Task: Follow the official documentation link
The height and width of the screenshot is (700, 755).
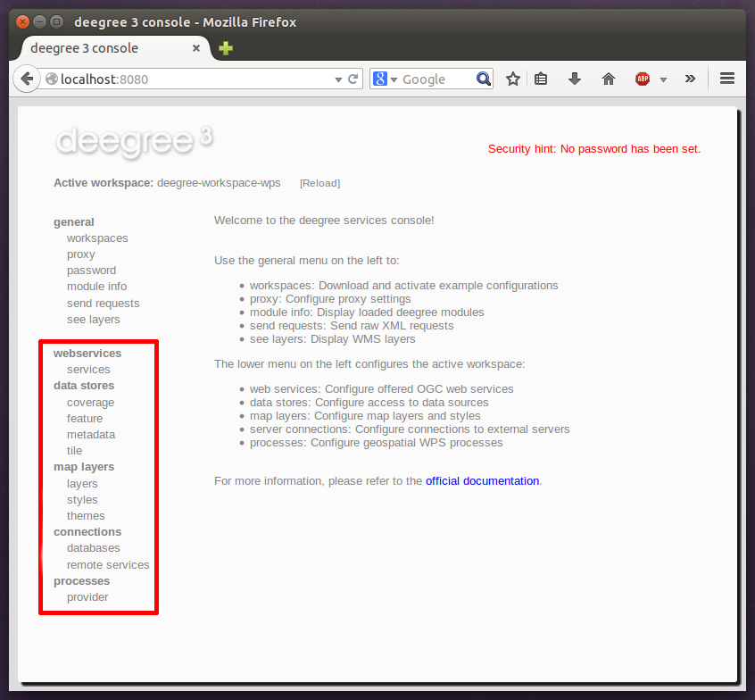Action: coord(482,480)
